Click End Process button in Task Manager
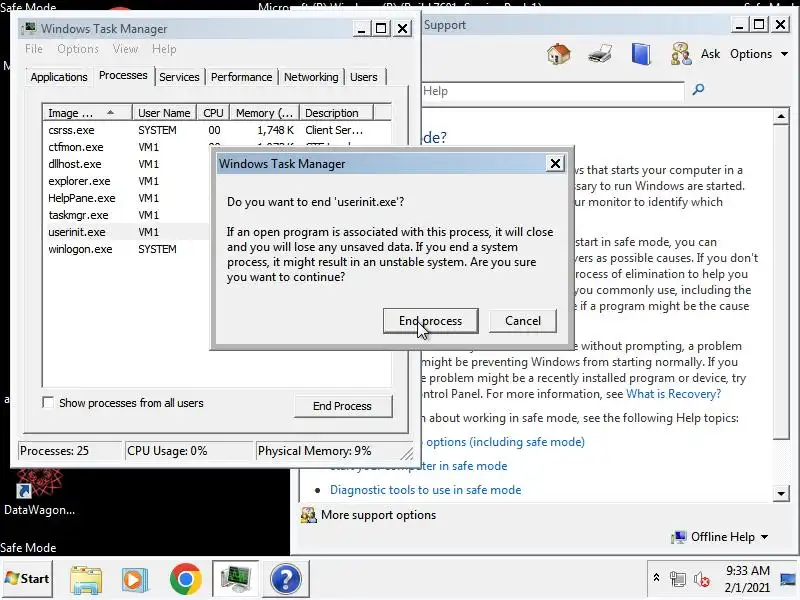This screenshot has height=600, width=800. point(342,406)
